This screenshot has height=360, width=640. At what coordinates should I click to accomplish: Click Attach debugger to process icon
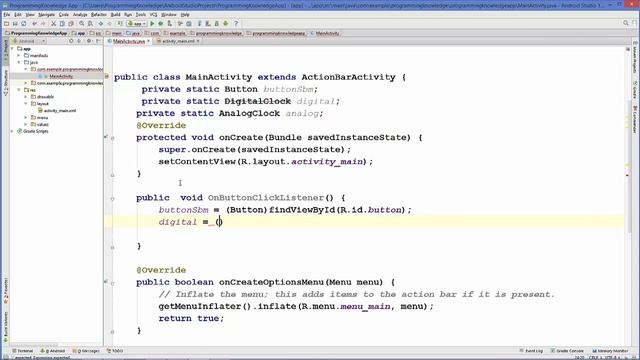point(169,24)
